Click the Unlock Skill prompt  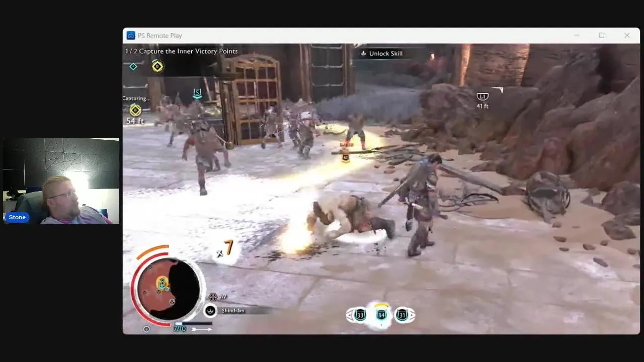pos(382,54)
